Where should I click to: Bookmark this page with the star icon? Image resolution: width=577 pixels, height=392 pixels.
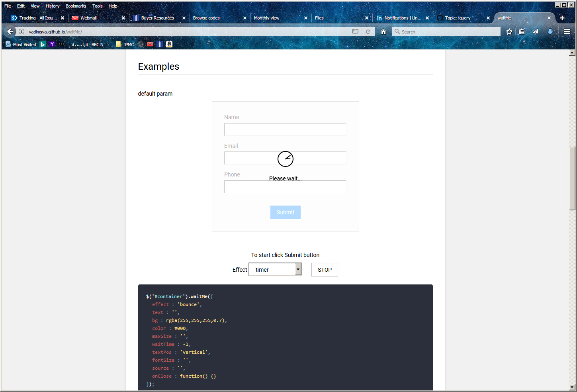[x=509, y=31]
